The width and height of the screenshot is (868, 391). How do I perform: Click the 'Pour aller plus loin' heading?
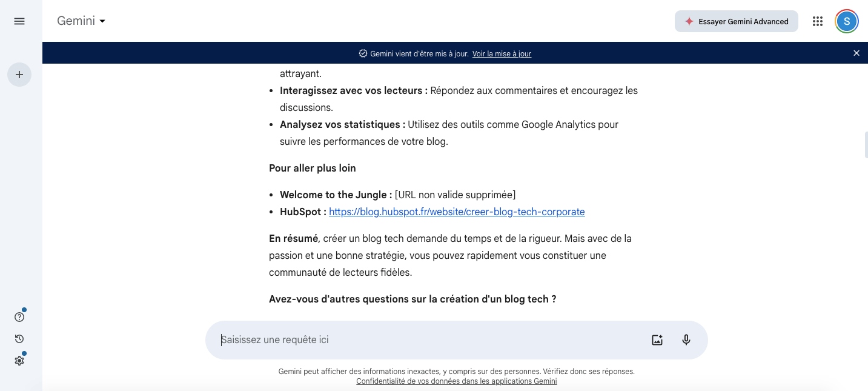pos(313,169)
